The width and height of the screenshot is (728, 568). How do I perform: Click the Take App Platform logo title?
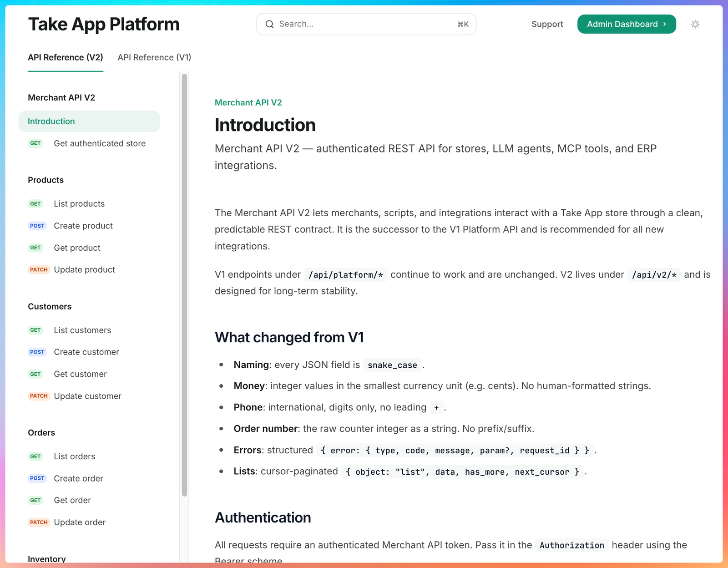(104, 24)
